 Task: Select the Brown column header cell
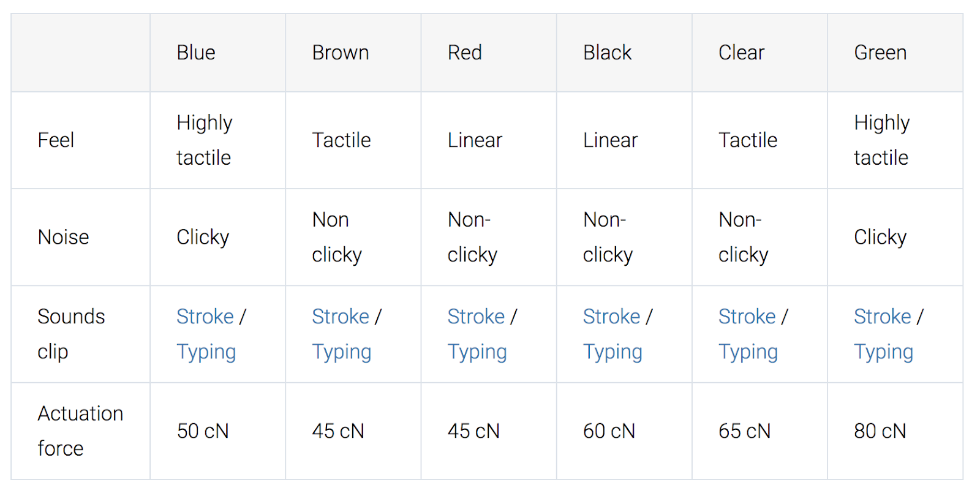pyautogui.click(x=353, y=53)
